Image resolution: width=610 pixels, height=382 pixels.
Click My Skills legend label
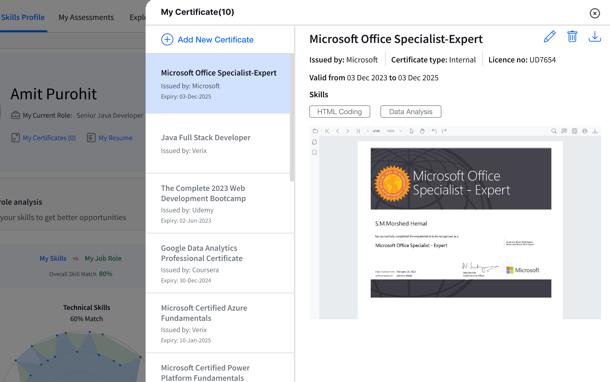click(x=53, y=258)
